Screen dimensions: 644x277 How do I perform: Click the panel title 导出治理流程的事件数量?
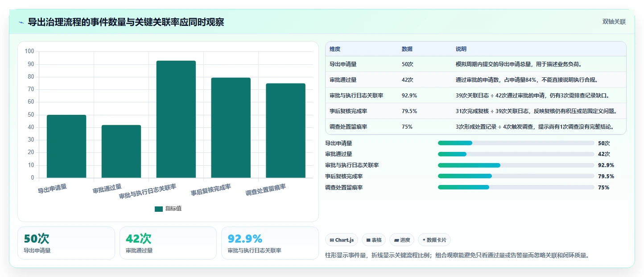click(x=126, y=22)
